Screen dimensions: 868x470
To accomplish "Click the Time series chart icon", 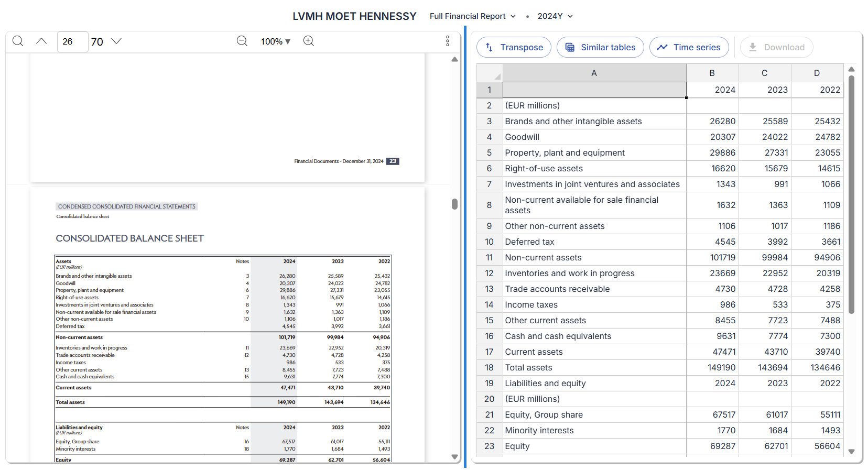I will pyautogui.click(x=663, y=47).
